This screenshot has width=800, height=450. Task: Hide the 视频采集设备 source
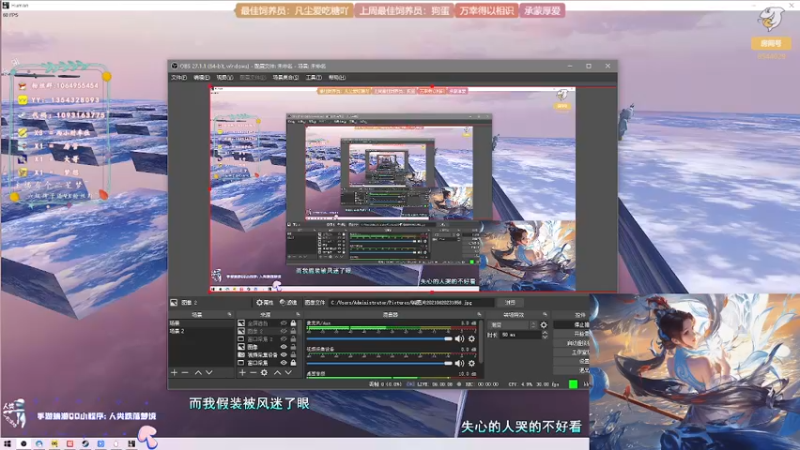point(284,355)
